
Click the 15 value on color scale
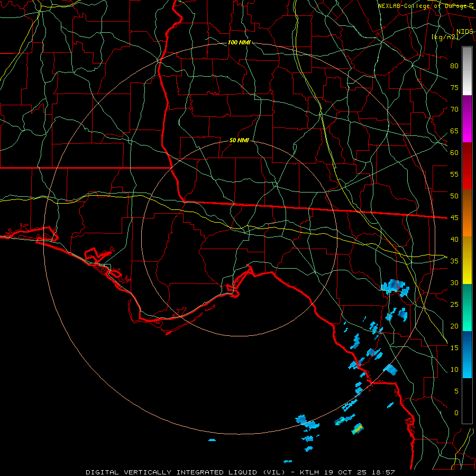click(454, 347)
